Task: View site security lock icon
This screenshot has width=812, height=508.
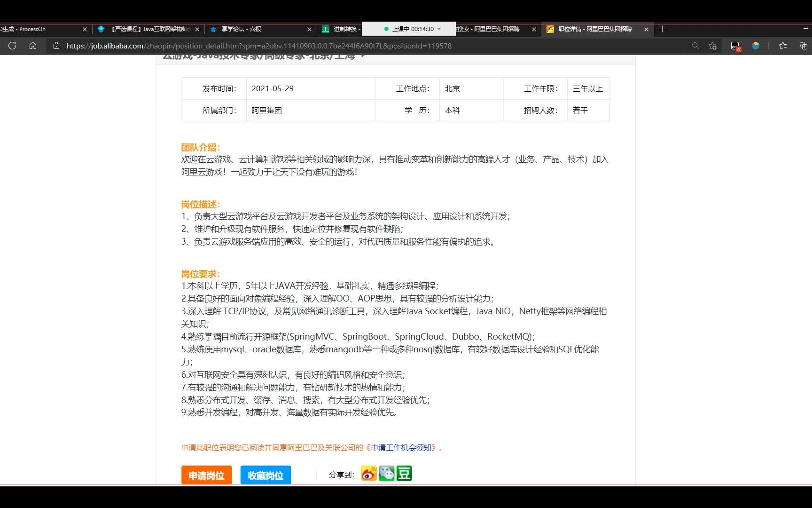Action: 56,46
